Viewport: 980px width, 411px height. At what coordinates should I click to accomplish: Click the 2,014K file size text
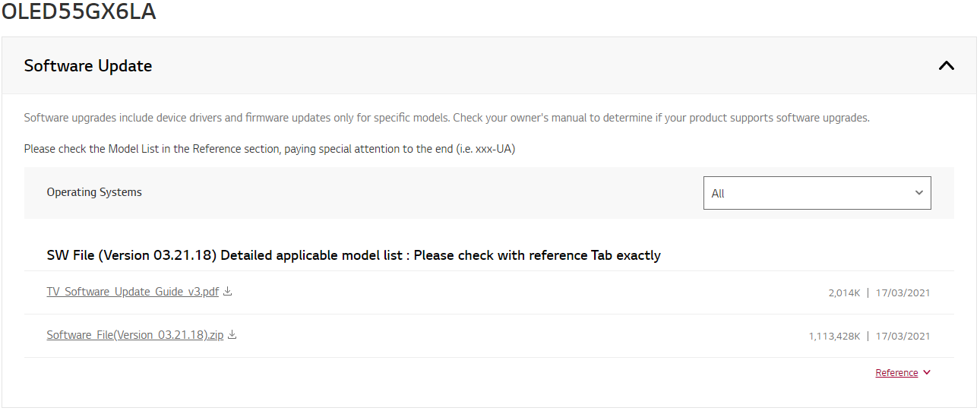tap(844, 292)
